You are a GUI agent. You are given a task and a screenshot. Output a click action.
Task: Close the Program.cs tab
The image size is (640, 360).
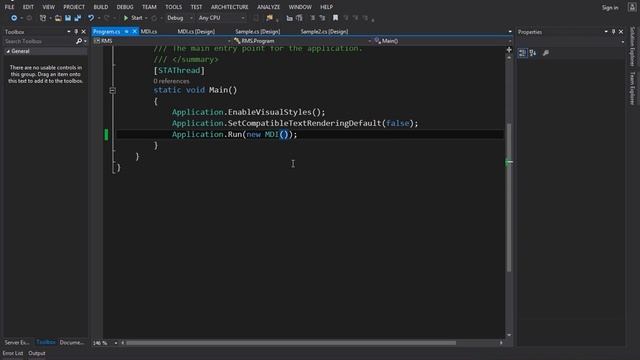click(134, 31)
